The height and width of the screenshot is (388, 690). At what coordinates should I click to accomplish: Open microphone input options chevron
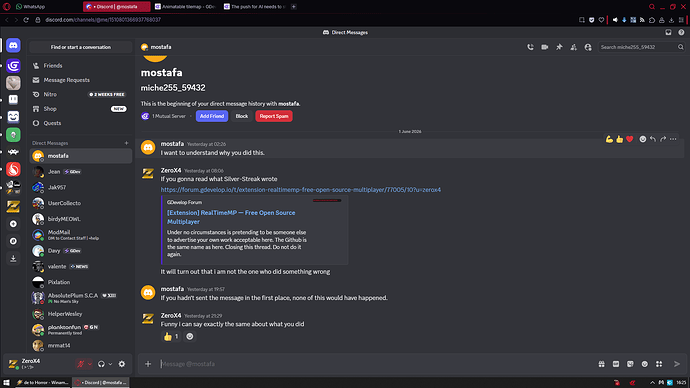point(89,364)
